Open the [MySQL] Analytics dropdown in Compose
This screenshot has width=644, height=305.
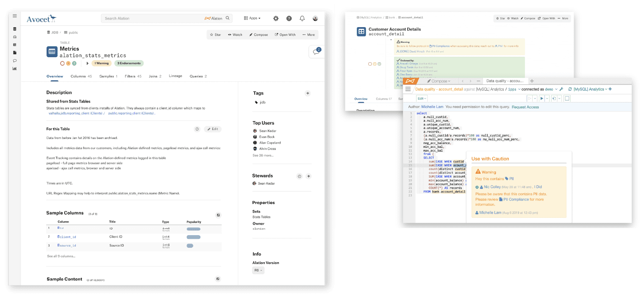click(x=590, y=89)
